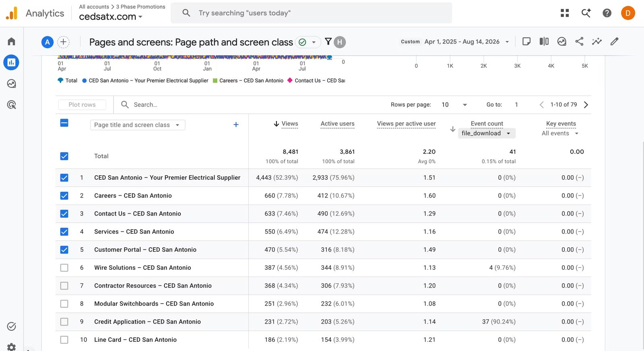Select the All Users segment A chip
644x351 pixels.
point(47,42)
